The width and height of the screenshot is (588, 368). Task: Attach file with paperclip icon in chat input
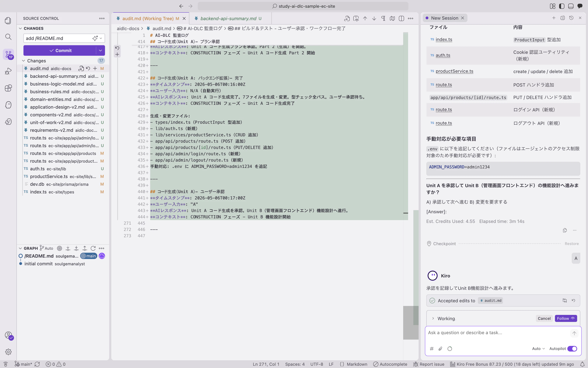440,349
